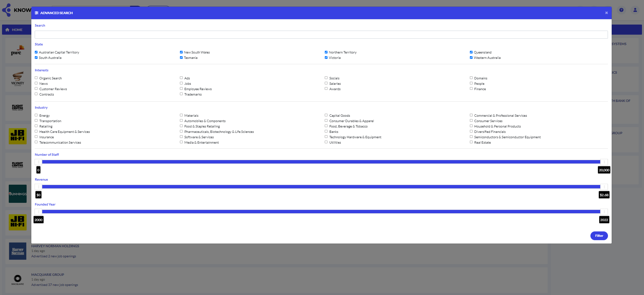Open the user profile icon
Image resolution: width=644 pixels, height=295 pixels.
point(635,10)
